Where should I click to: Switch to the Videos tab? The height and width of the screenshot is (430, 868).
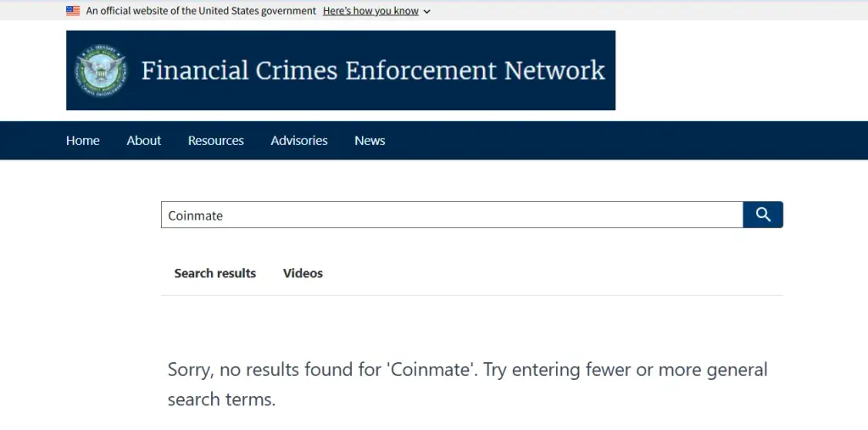pyautogui.click(x=303, y=273)
